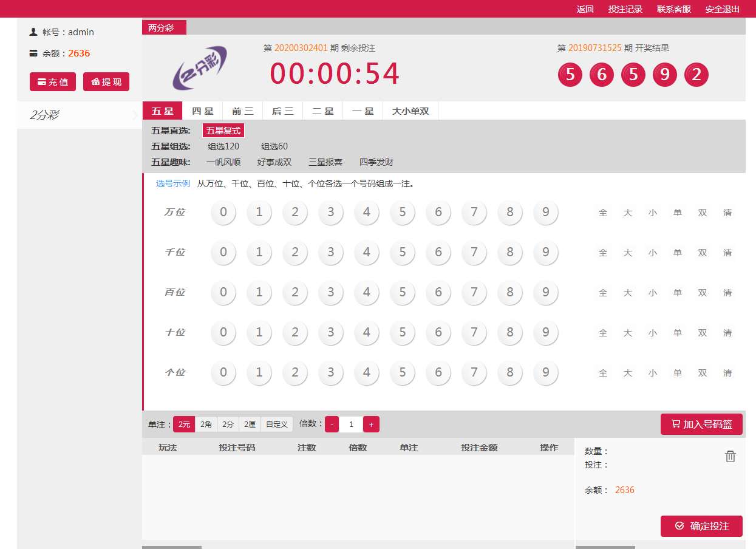Open the 选号示例 link
Viewport: 756px width, 549px height.
pyautogui.click(x=173, y=183)
